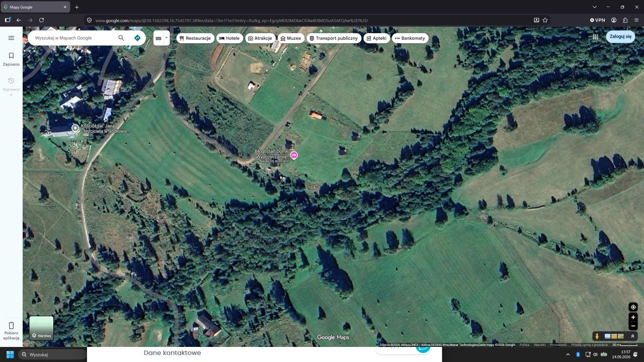Zoom out with the minus button
This screenshot has height=362, width=644.
coord(633,326)
